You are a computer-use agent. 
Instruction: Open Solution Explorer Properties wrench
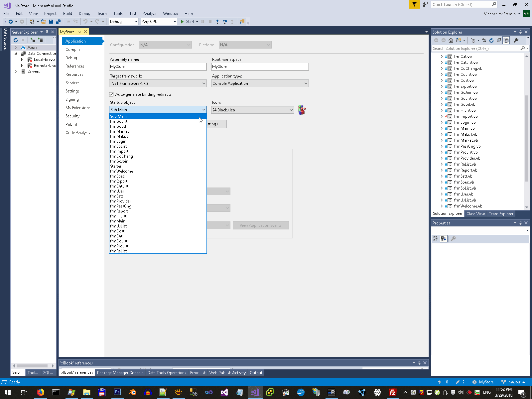[516, 40]
